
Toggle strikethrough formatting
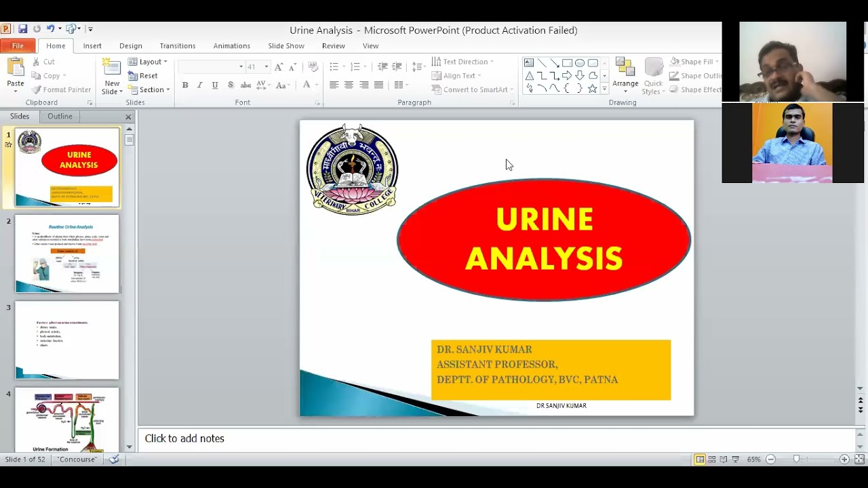[245, 85]
